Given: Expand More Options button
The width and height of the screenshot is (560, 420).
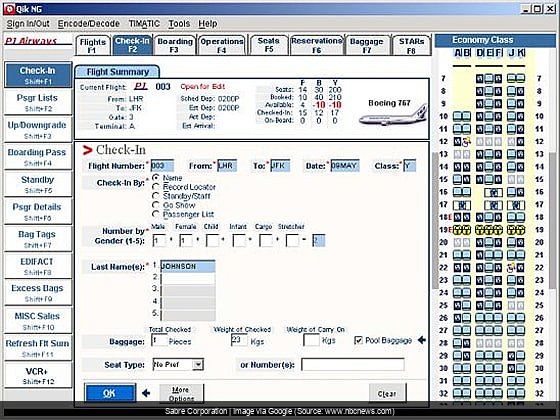Looking at the screenshot, I should click(x=182, y=394).
